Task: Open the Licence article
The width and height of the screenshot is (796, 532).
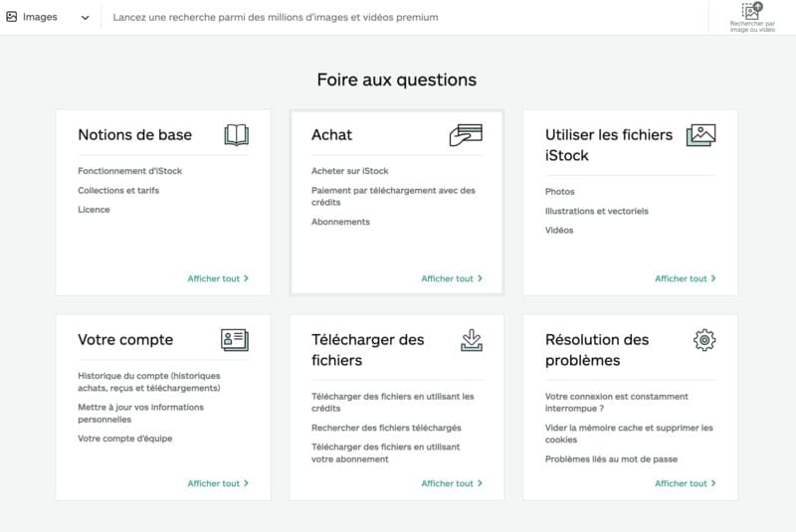Action: pyautogui.click(x=94, y=210)
